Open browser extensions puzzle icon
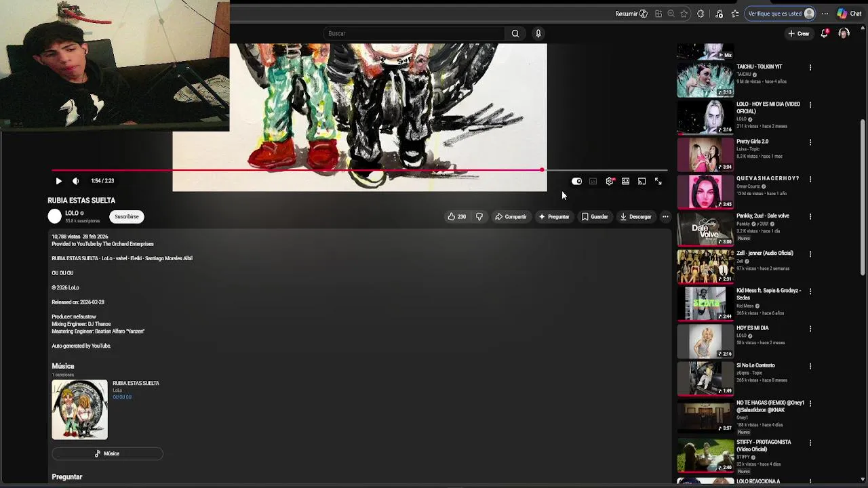This screenshot has width=868, height=488. pyautogui.click(x=701, y=14)
